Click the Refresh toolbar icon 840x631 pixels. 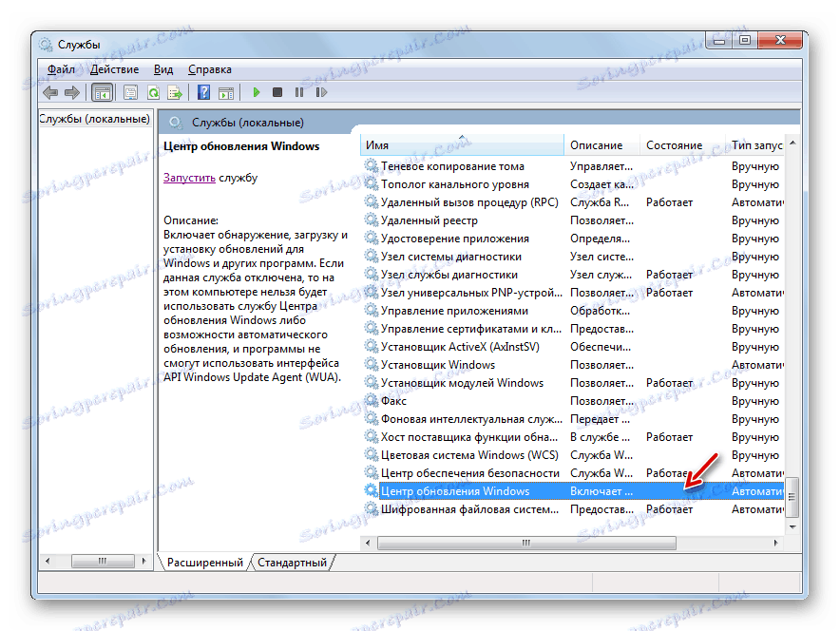click(x=153, y=93)
